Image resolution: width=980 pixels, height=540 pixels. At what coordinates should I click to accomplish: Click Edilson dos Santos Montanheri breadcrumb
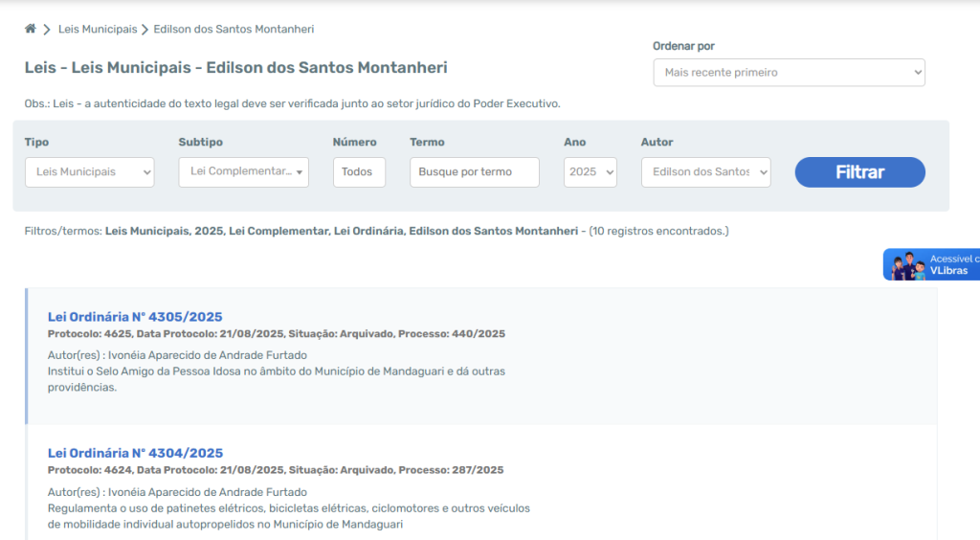(x=234, y=30)
